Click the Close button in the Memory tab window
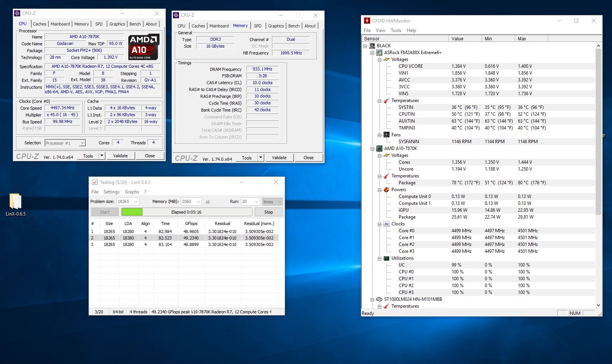The height and width of the screenshot is (364, 612). (308, 158)
